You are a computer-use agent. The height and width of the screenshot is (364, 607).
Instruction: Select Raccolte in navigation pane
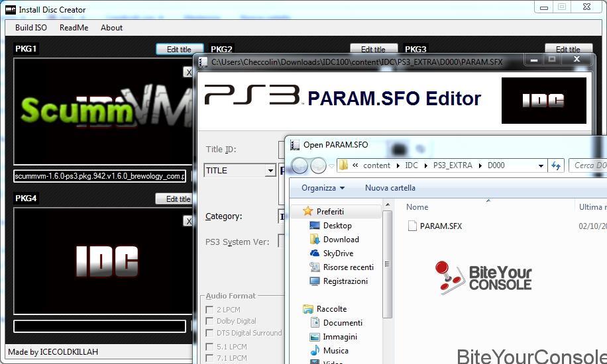click(x=331, y=309)
